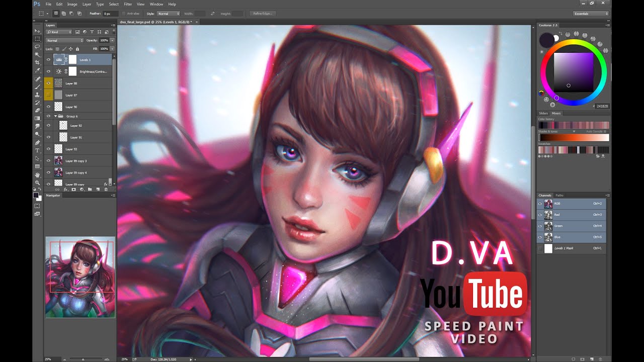Hide the Brightness/Contrast layer

click(x=49, y=71)
